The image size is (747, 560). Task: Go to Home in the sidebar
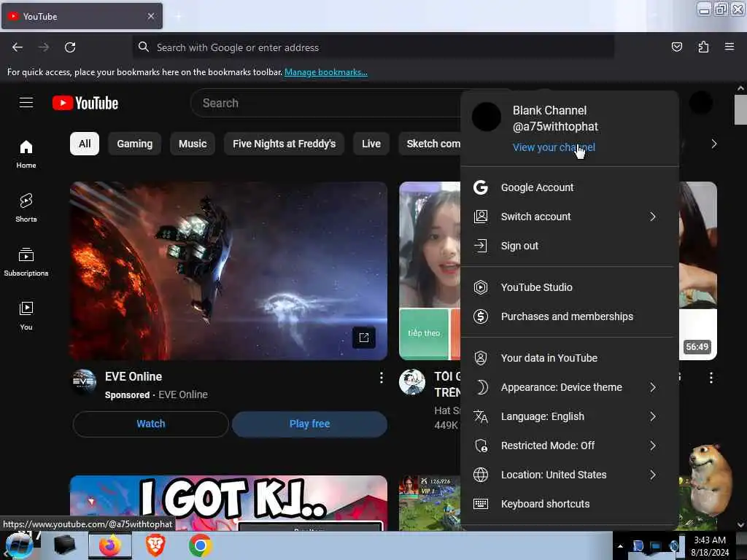(26, 155)
